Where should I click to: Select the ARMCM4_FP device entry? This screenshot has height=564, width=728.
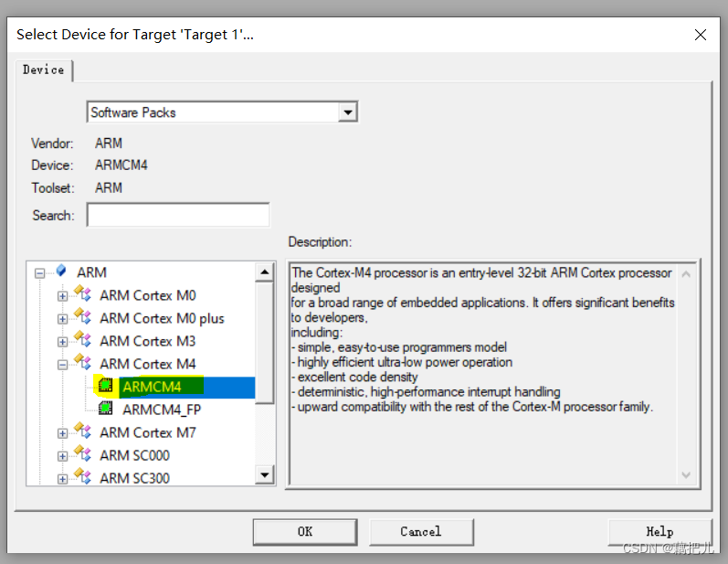[x=162, y=410]
